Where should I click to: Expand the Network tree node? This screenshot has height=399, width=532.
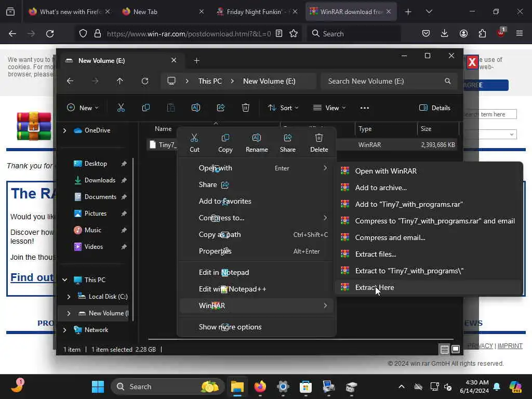pos(64,330)
